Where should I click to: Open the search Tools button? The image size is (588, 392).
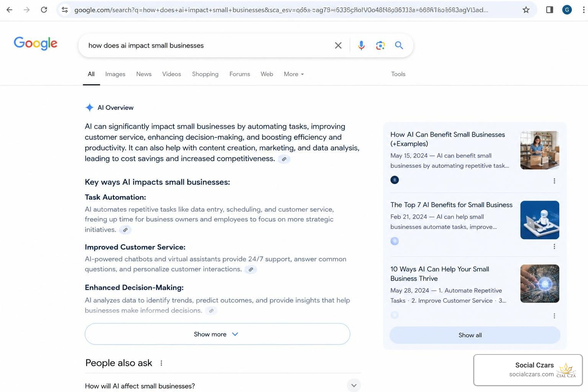(x=398, y=74)
